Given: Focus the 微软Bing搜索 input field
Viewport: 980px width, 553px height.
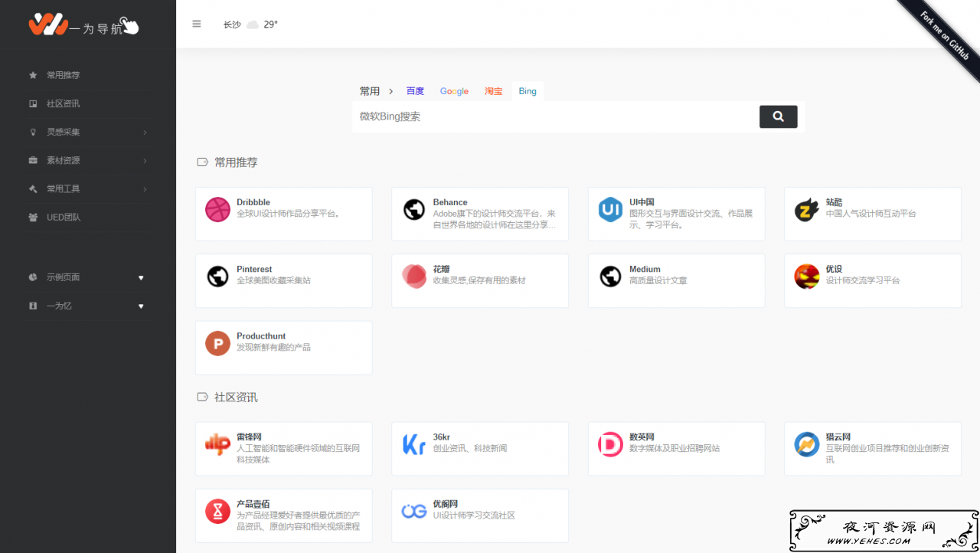Looking at the screenshot, I should pyautogui.click(x=555, y=116).
